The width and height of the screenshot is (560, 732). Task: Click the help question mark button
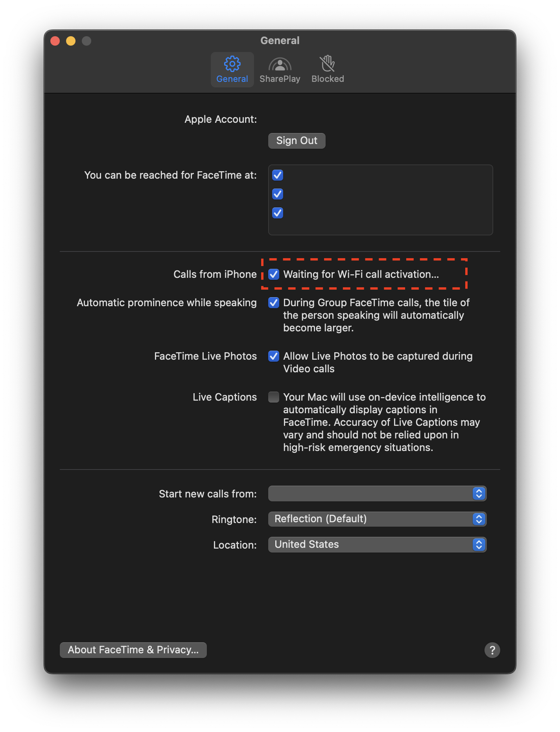click(x=492, y=650)
